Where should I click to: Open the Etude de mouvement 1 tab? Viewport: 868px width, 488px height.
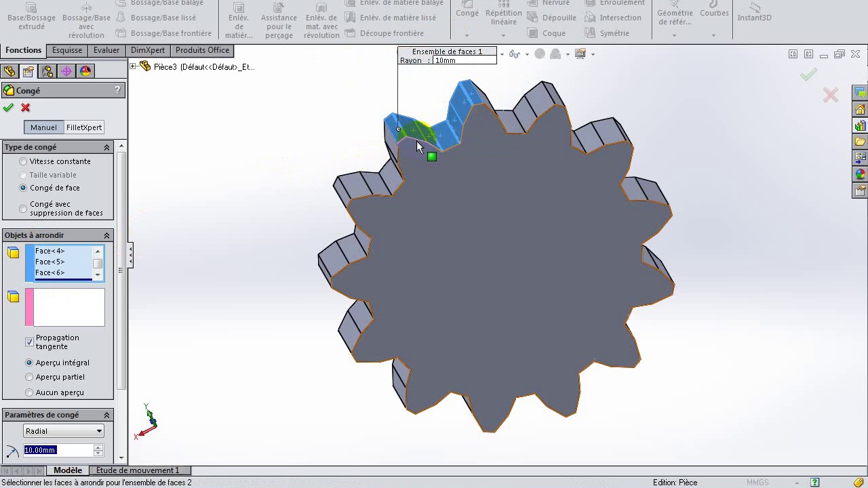pos(138,470)
